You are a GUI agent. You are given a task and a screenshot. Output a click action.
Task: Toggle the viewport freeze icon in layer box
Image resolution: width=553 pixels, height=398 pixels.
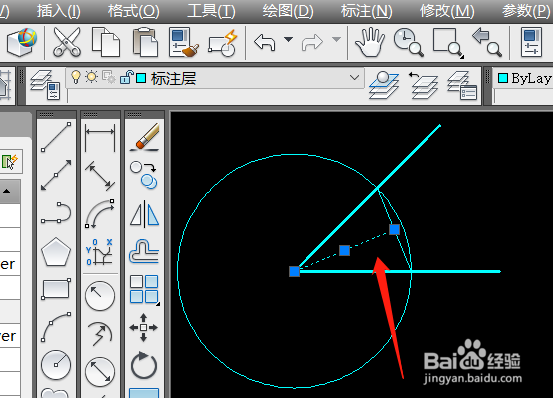tap(108, 77)
